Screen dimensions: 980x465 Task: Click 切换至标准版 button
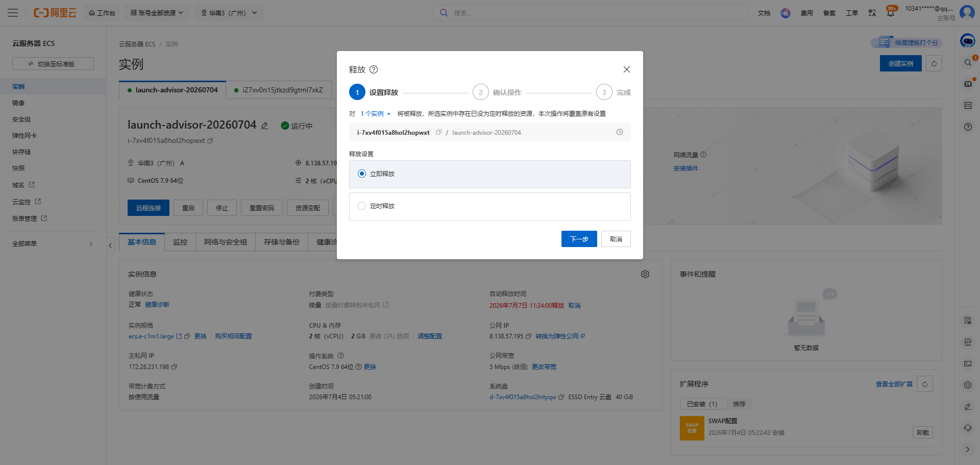click(x=53, y=64)
